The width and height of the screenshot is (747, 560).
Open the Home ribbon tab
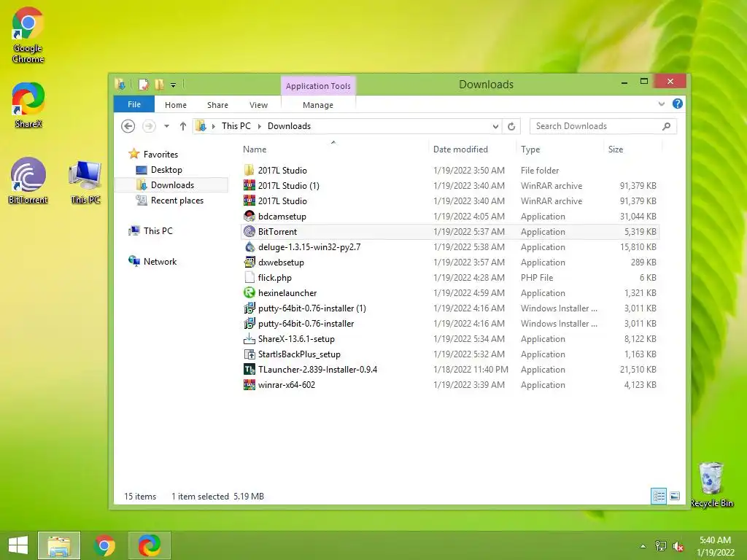tap(176, 105)
